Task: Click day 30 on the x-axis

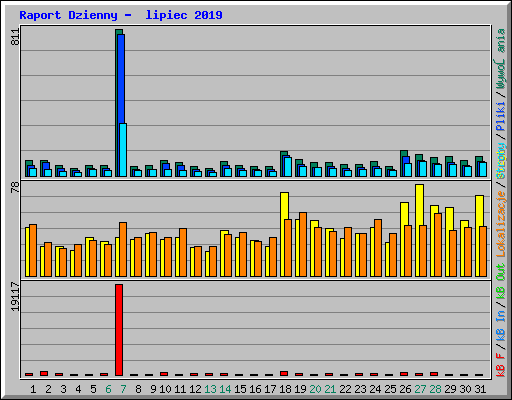Action: (465, 389)
